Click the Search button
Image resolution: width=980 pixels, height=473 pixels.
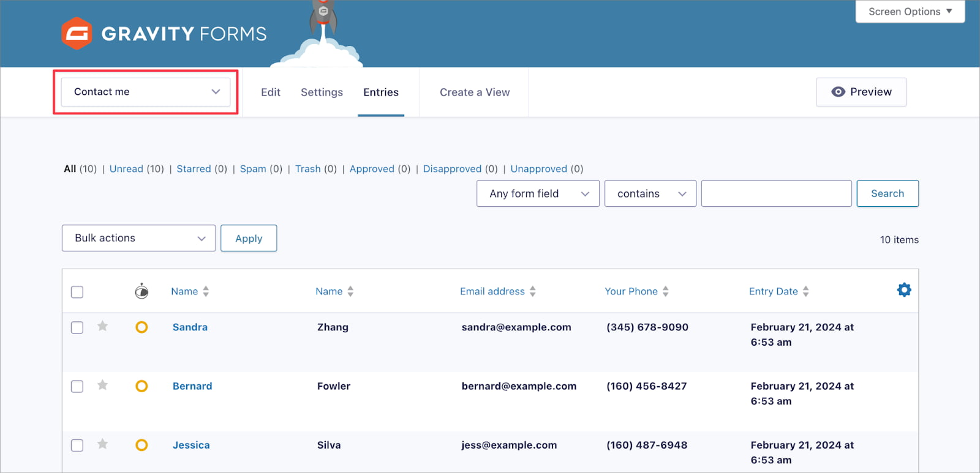click(x=888, y=193)
